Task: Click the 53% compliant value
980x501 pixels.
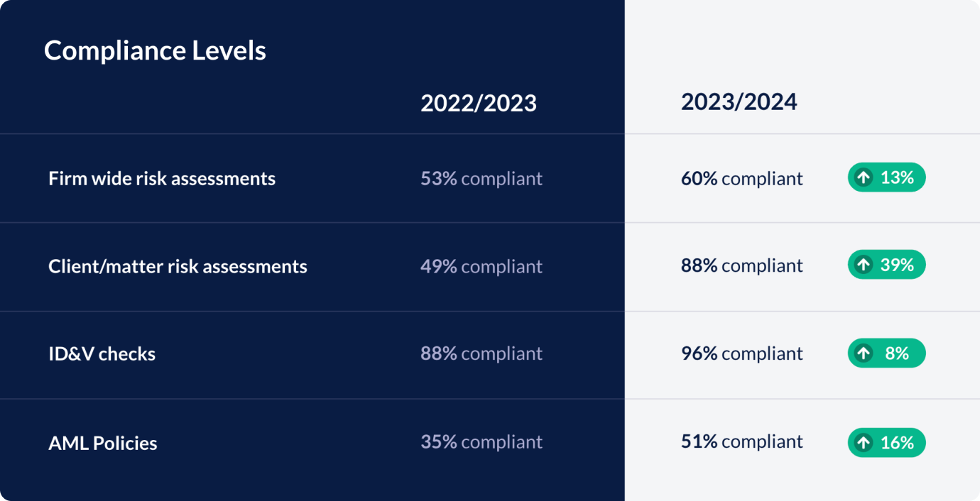Action: click(x=481, y=178)
